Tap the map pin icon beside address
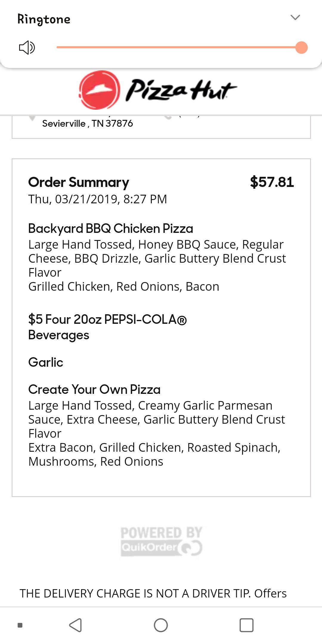This screenshot has height=644, width=322. click(32, 118)
